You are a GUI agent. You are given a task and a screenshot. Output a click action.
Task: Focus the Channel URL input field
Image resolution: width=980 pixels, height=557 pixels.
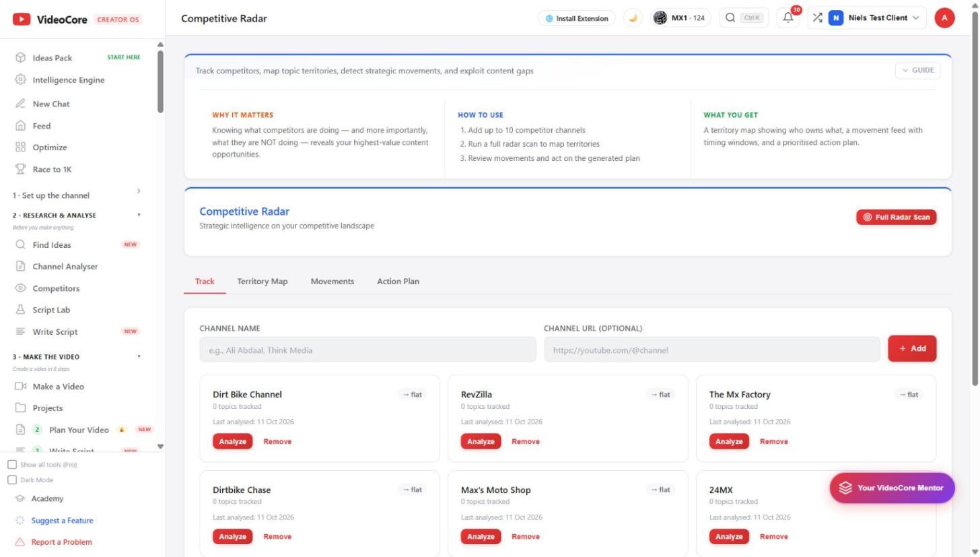tap(711, 350)
